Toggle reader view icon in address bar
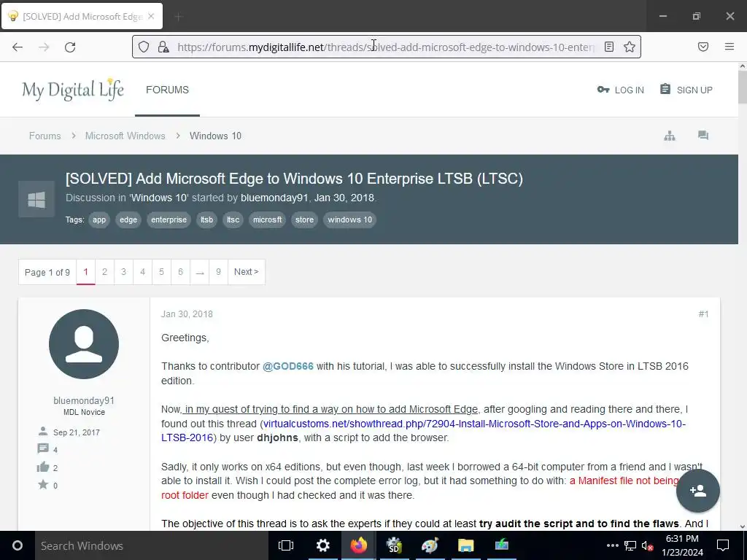This screenshot has height=560, width=747. click(609, 47)
